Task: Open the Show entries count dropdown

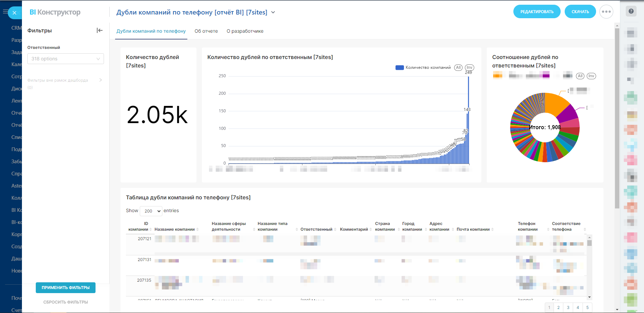Action: point(151,211)
